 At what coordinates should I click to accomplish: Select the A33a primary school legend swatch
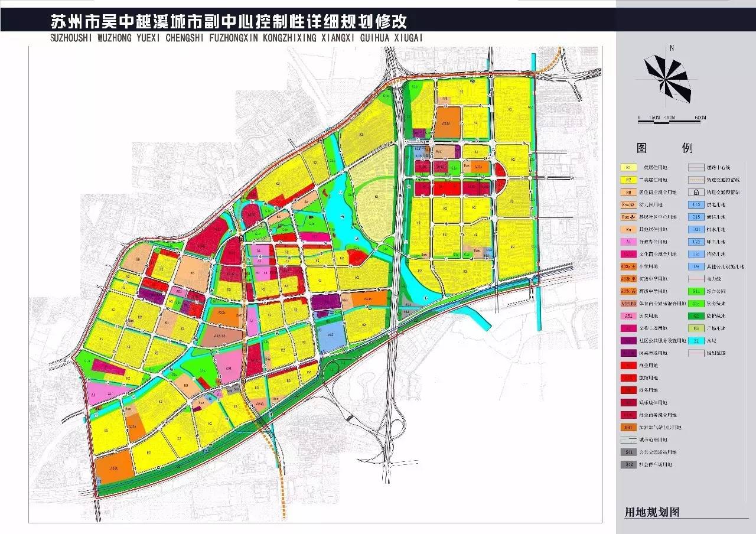pyautogui.click(x=628, y=266)
